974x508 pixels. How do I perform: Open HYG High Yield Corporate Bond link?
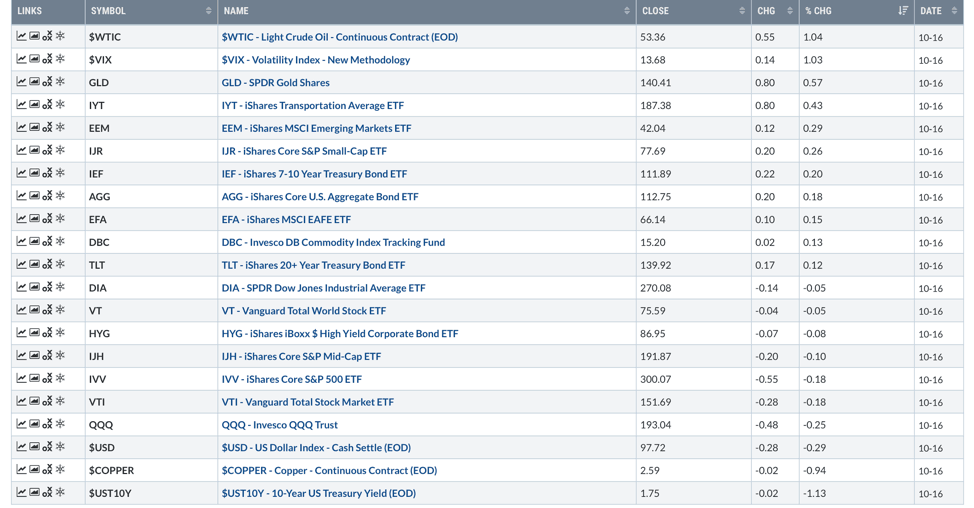click(340, 333)
